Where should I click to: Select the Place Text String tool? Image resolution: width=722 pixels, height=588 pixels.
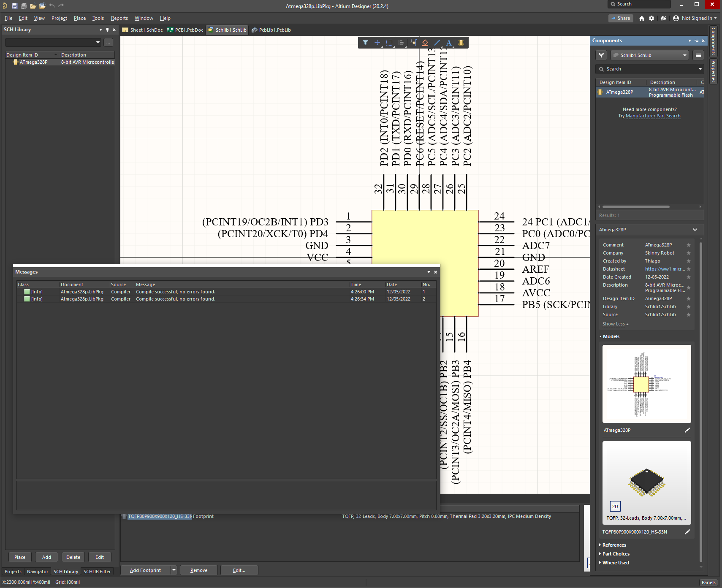449,43
